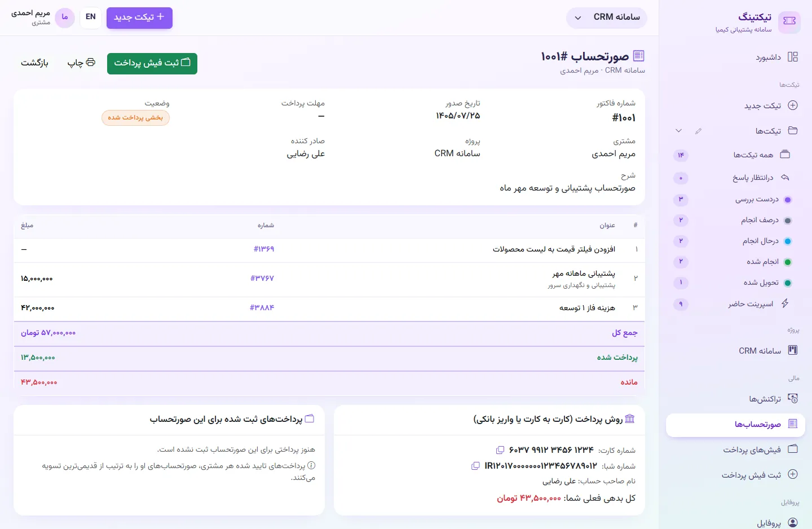Create a new ticket with تیکت جدید button
Screen dimensions: 812x529
point(139,17)
